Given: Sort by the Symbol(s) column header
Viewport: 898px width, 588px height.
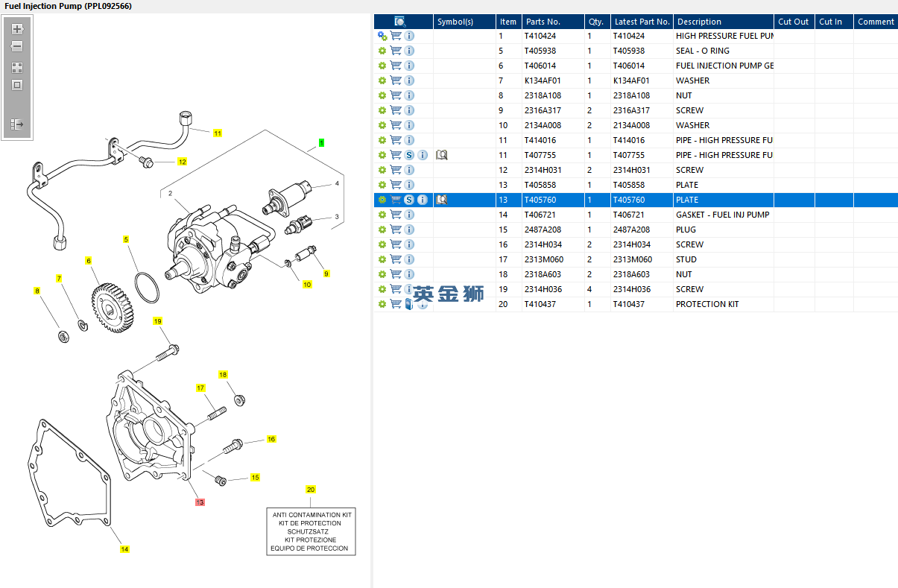Looking at the screenshot, I should coord(465,22).
